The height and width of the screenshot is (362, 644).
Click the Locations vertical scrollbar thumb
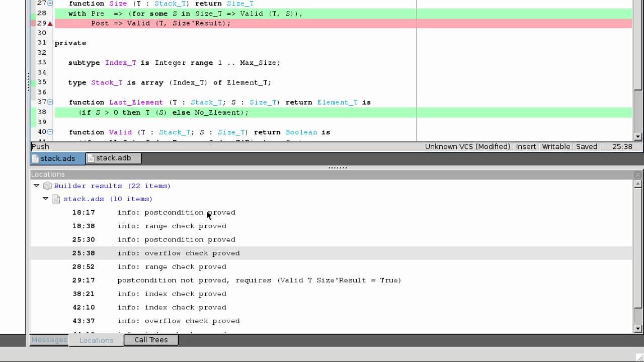point(638,247)
